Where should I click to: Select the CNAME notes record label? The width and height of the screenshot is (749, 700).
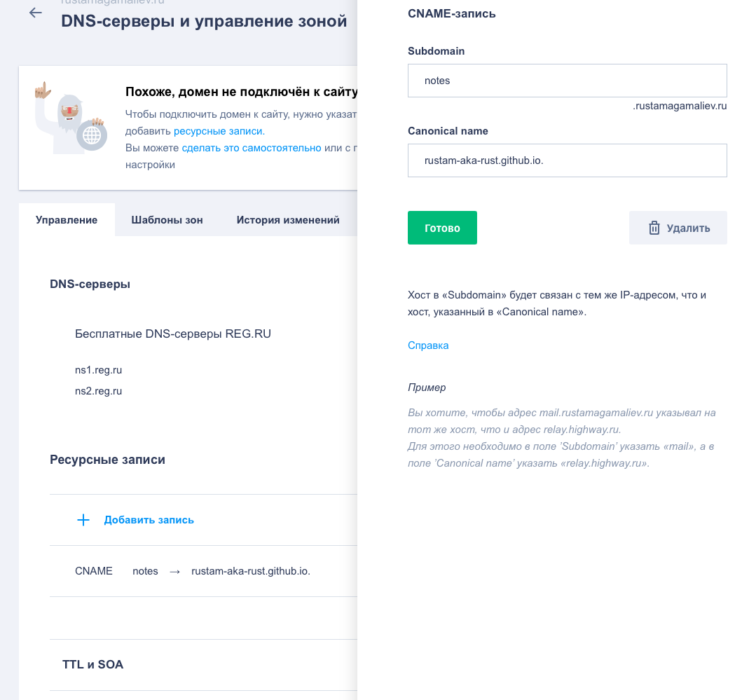[94, 571]
